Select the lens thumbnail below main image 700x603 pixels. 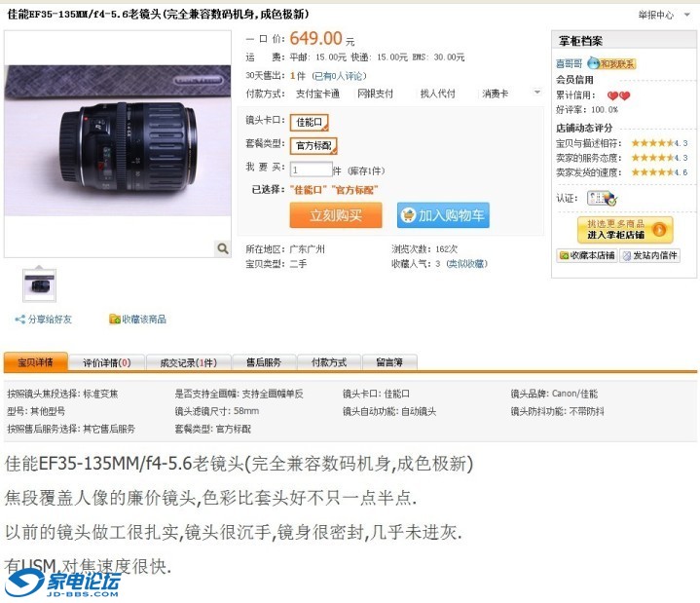point(39,285)
